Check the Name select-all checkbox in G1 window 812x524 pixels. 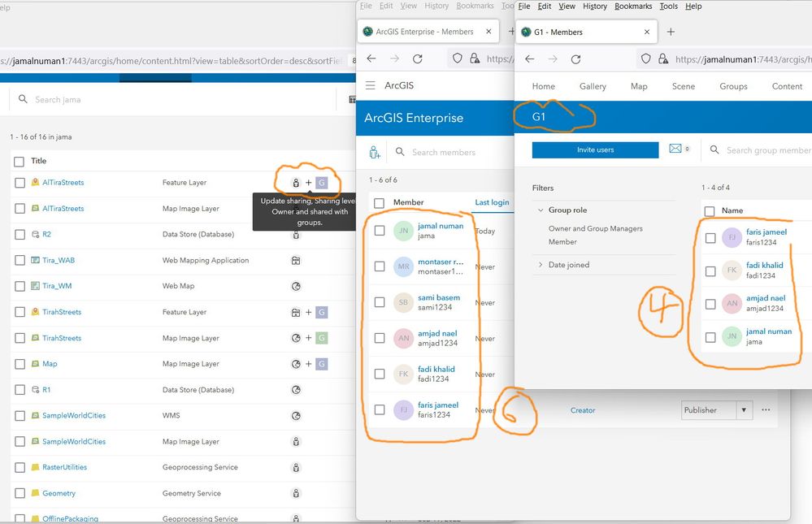710,211
